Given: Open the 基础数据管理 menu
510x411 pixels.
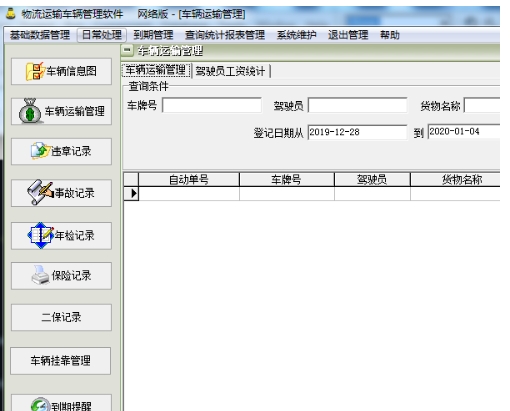Looking at the screenshot, I should pyautogui.click(x=40, y=35).
